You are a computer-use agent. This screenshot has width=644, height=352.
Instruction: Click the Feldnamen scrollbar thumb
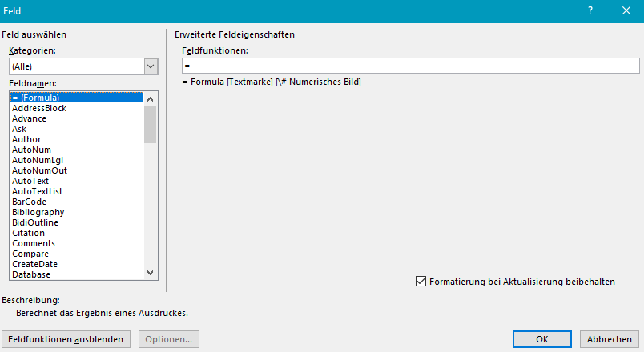coord(151,124)
